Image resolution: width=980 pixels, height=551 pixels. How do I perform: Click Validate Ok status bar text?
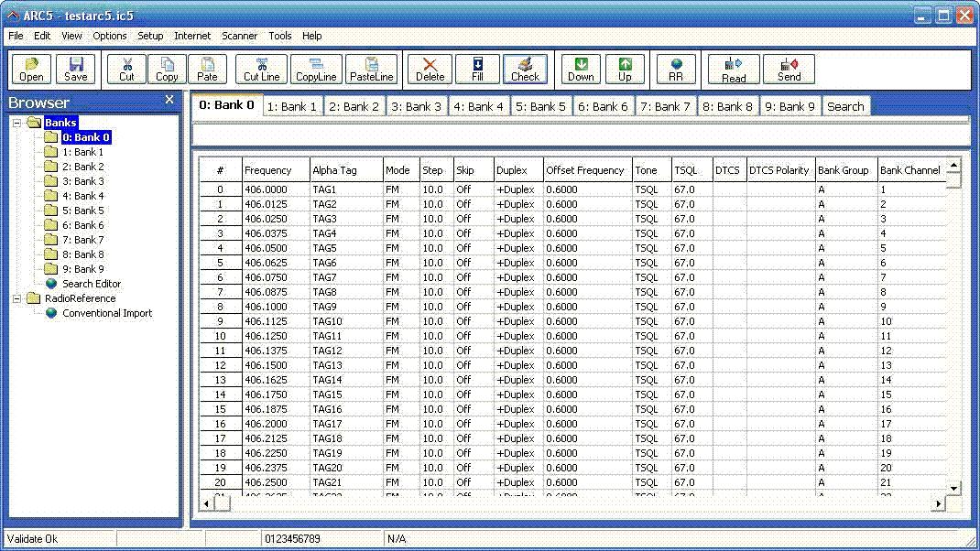pyautogui.click(x=32, y=539)
